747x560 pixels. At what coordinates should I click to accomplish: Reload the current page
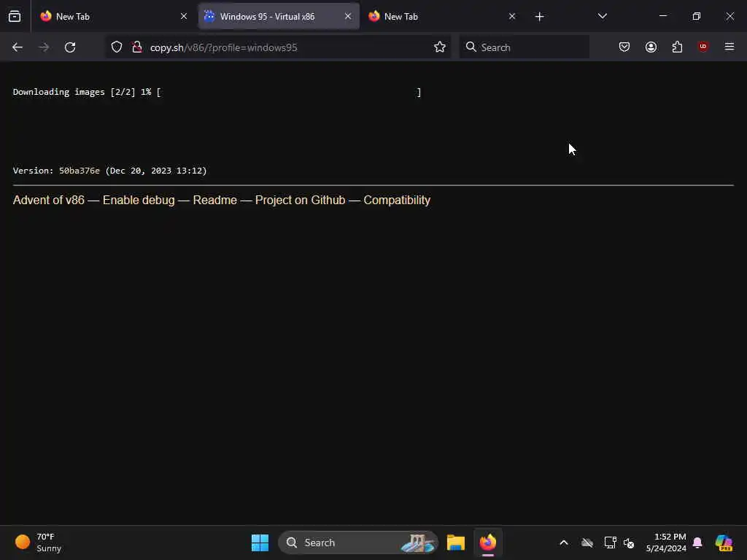[70, 47]
